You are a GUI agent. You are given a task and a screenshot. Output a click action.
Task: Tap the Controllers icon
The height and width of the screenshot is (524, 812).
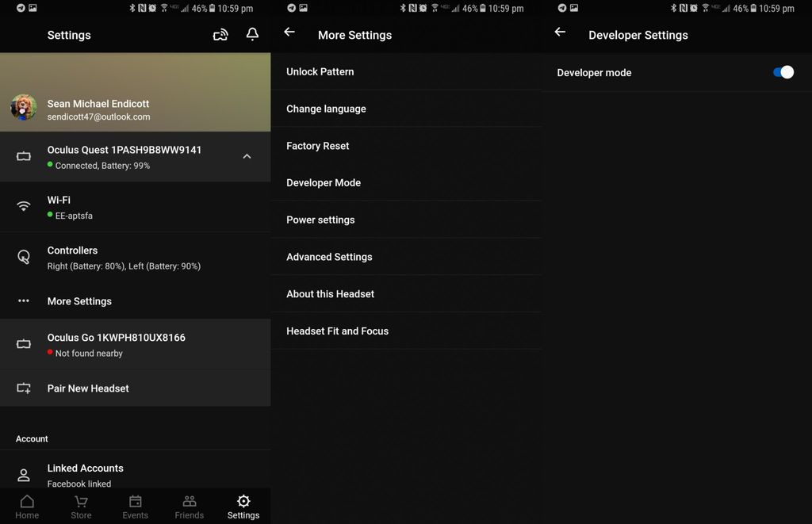click(23, 257)
